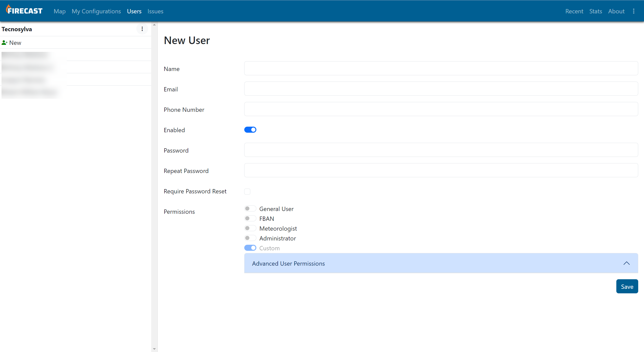Viewport: 644px width, 352px height.
Task: Click into the Email input field
Action: pyautogui.click(x=441, y=89)
